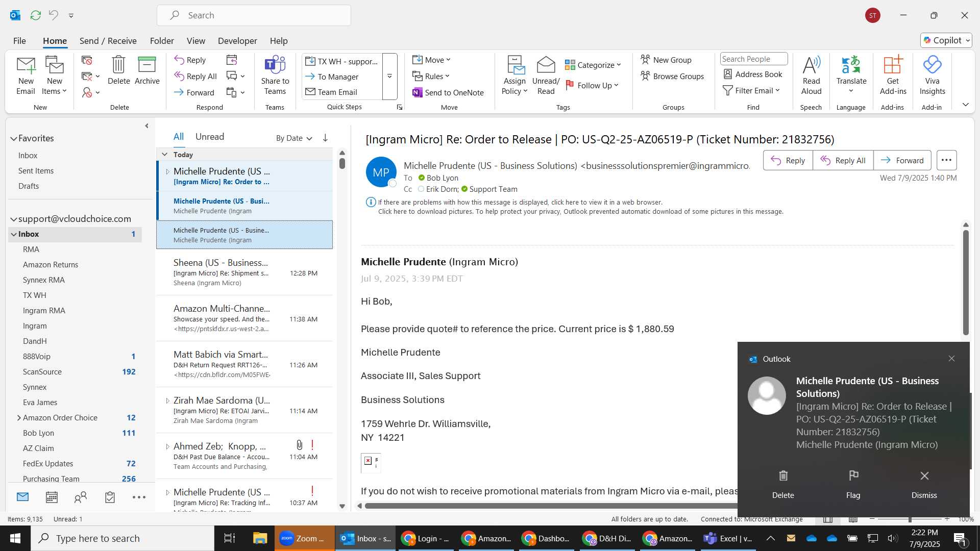Open the View tab
Screen dimensions: 980x551
196,41
